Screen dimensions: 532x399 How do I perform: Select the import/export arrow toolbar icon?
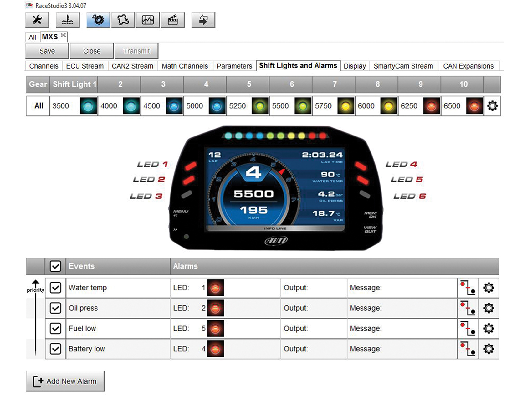[x=203, y=19]
